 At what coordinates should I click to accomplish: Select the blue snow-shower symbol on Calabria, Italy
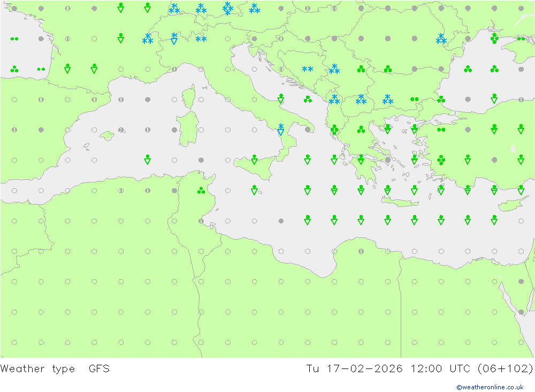pos(281,129)
